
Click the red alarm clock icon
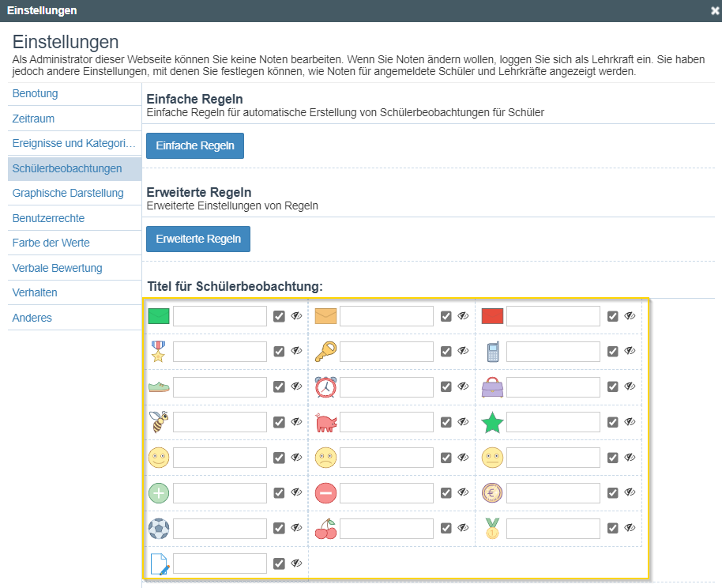coord(325,387)
